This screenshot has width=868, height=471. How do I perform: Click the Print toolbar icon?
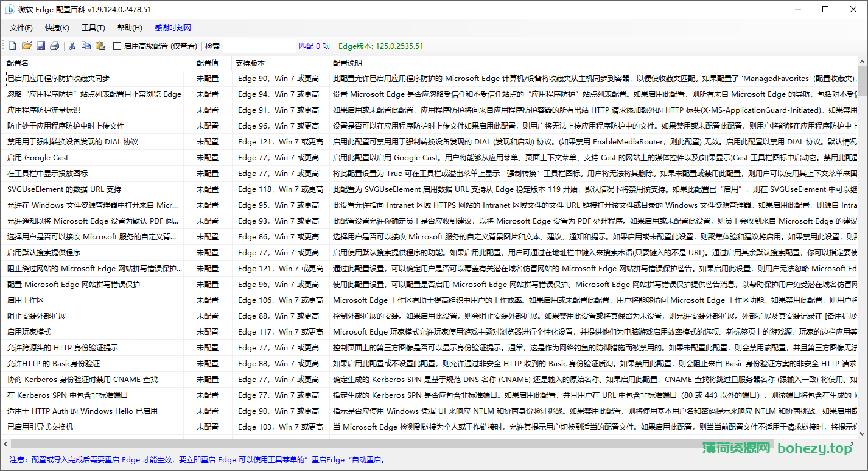point(55,46)
